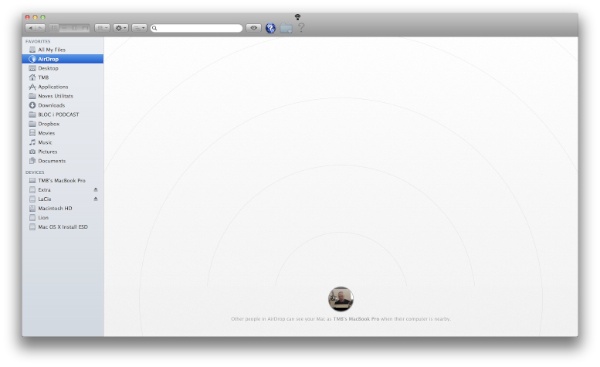Zoom the window with the green button
Image resolution: width=600 pixels, height=367 pixels.
pos(43,17)
